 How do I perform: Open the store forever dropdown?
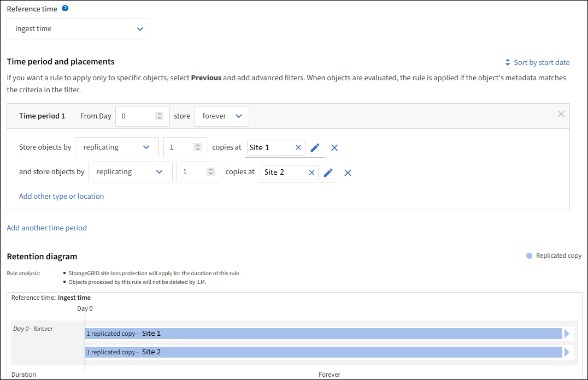[221, 116]
